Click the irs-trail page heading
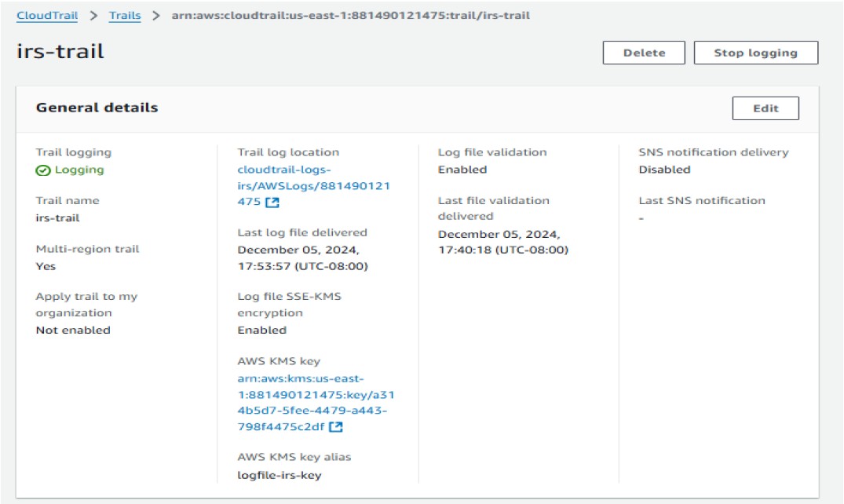Screen dimensions: 844x504 point(60,51)
